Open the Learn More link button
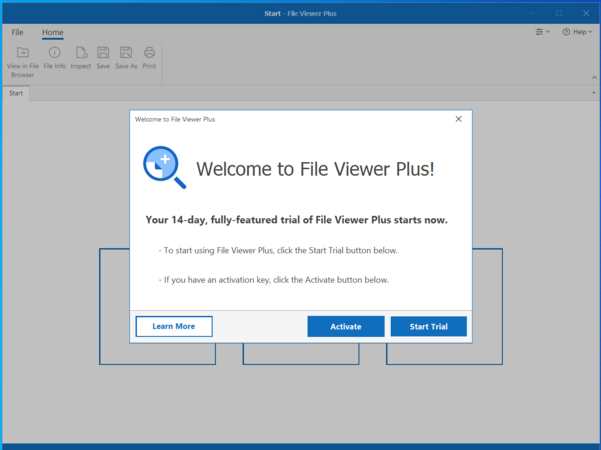 click(174, 327)
